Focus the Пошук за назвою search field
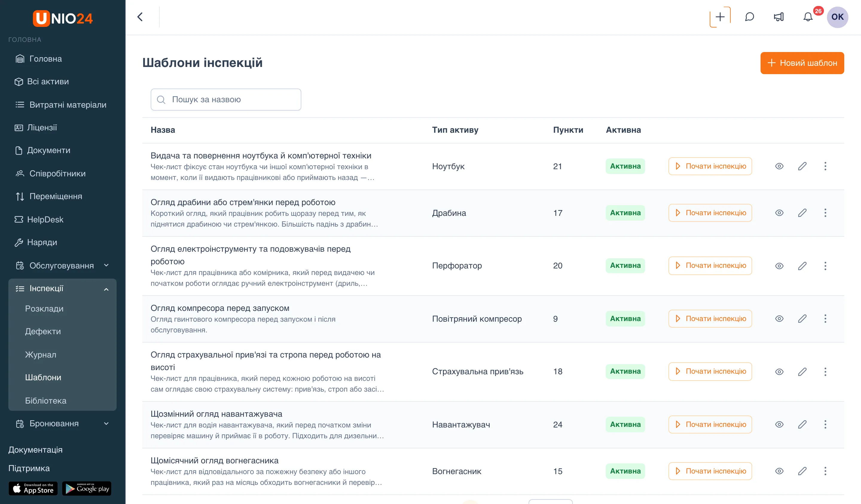 pos(226,100)
